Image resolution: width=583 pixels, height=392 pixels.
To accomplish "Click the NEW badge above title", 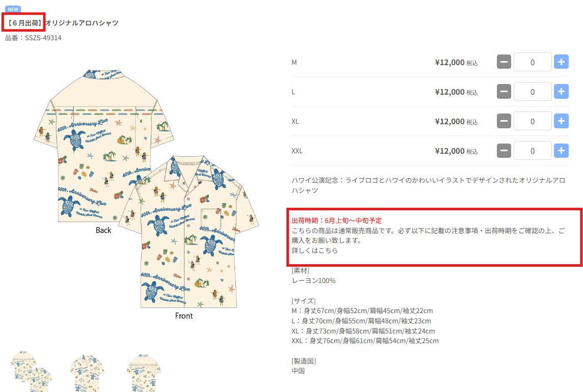I will tap(13, 9).
